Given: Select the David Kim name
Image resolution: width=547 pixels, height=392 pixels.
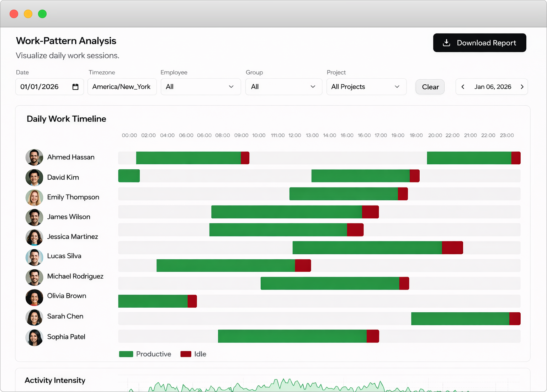Looking at the screenshot, I should pos(63,178).
